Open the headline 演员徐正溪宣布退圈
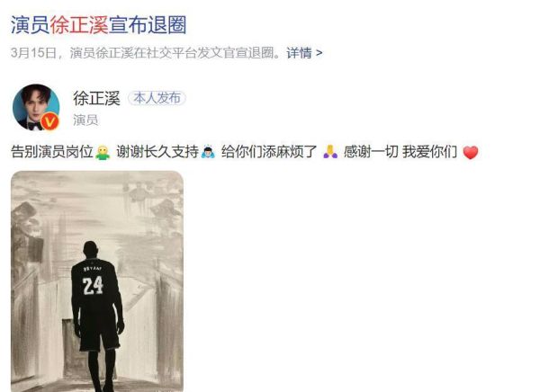The width and height of the screenshot is (540, 392). [98, 25]
